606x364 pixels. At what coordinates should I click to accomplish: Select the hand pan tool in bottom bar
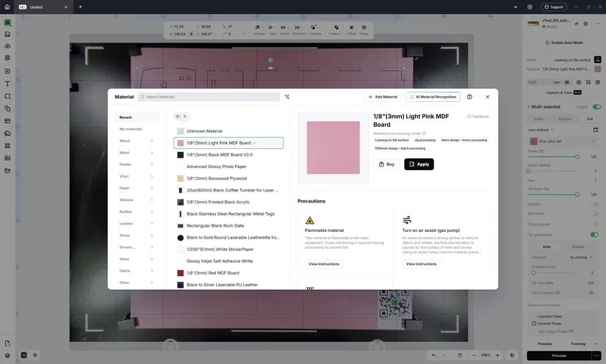coord(460,355)
